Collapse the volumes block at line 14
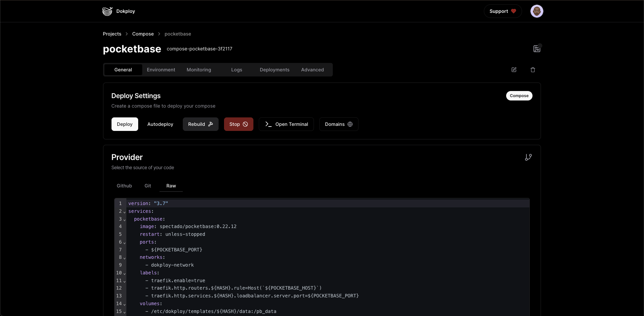 pyautogui.click(x=124, y=304)
